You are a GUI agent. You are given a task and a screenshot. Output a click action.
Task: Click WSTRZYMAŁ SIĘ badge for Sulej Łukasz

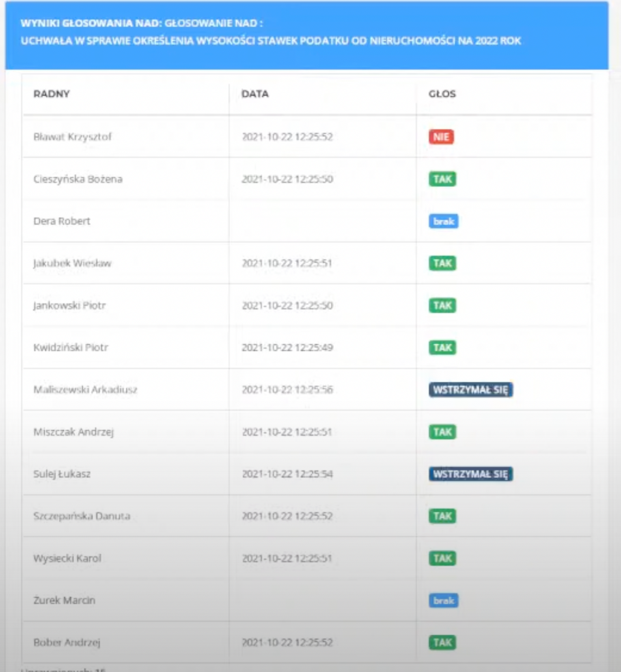[470, 474]
